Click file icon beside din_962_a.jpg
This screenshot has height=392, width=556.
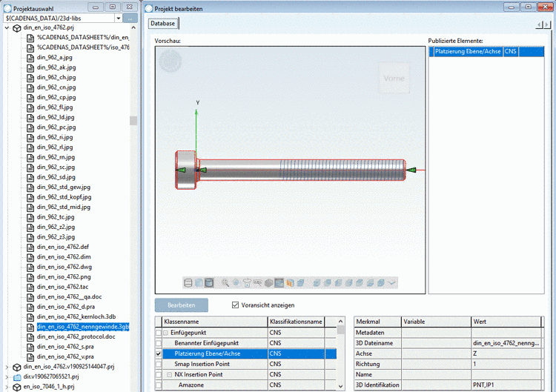[x=30, y=58]
